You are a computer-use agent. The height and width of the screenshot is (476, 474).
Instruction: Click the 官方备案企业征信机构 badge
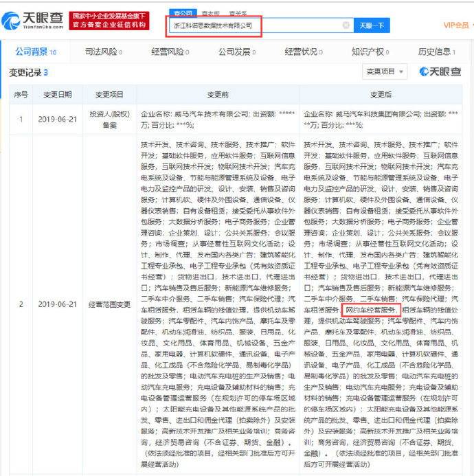(x=110, y=25)
